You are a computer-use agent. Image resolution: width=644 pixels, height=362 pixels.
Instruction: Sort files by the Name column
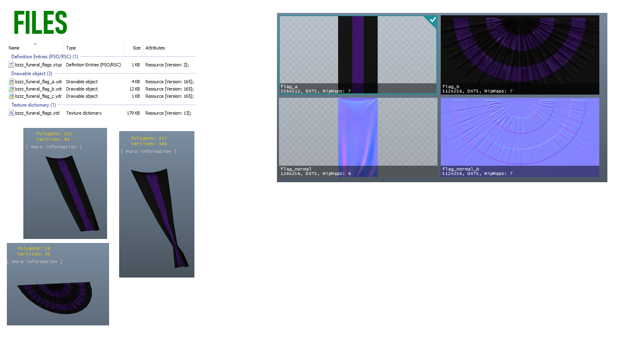coord(14,48)
